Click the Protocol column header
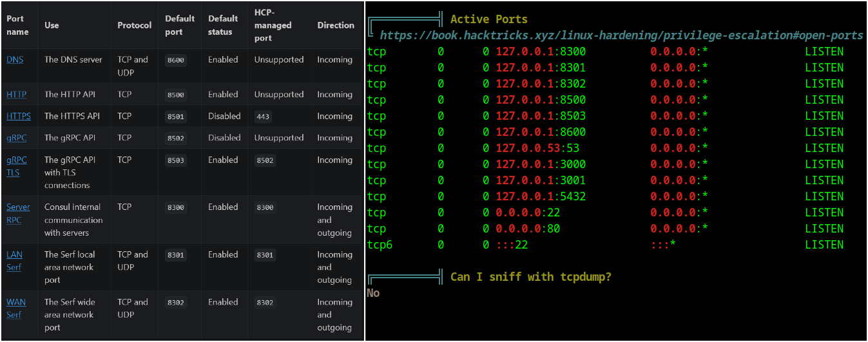868x342 pixels. click(135, 25)
